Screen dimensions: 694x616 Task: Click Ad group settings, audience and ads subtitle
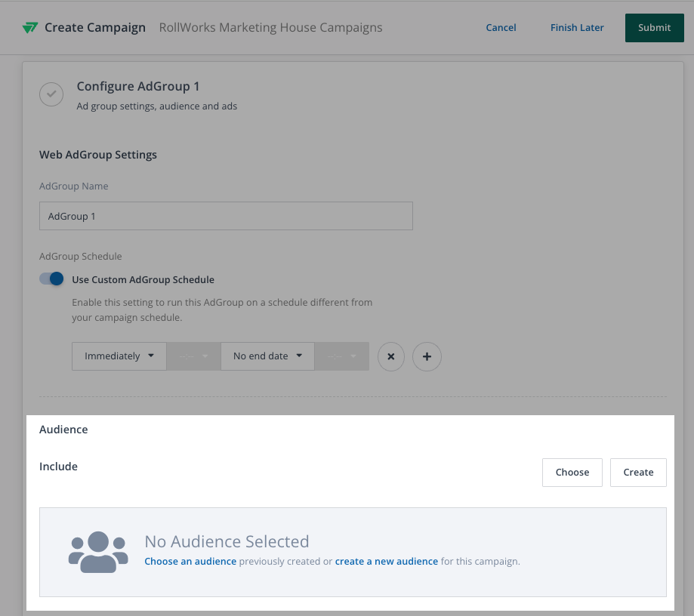[x=156, y=106]
